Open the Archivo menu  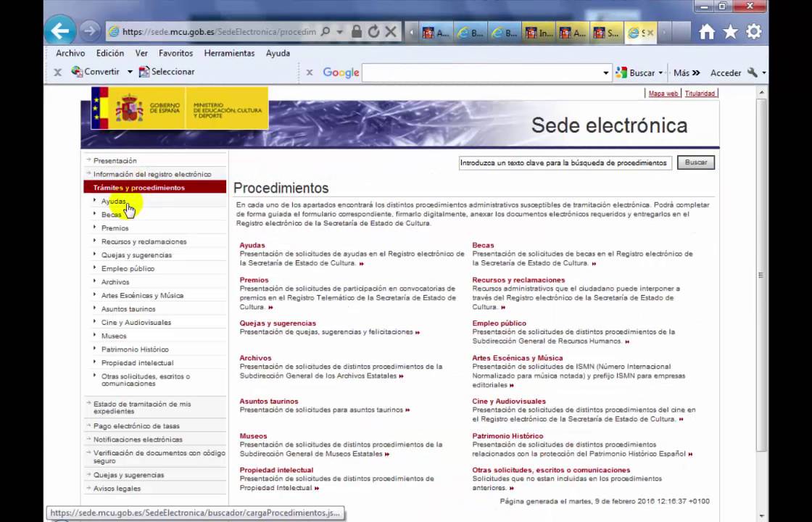70,54
